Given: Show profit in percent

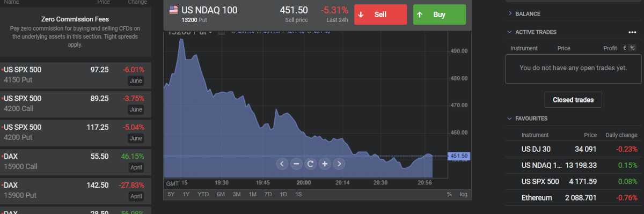Looking at the screenshot, I should (632, 48).
